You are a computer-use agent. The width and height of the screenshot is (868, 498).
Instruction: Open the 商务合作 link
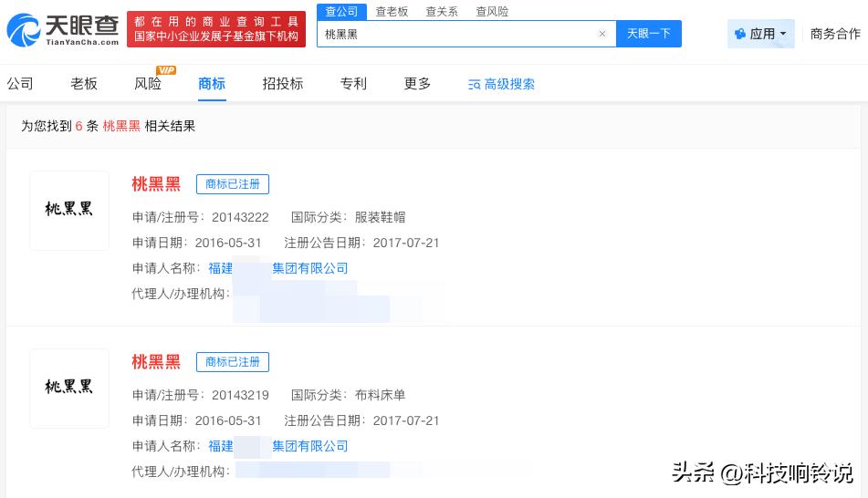(x=835, y=34)
